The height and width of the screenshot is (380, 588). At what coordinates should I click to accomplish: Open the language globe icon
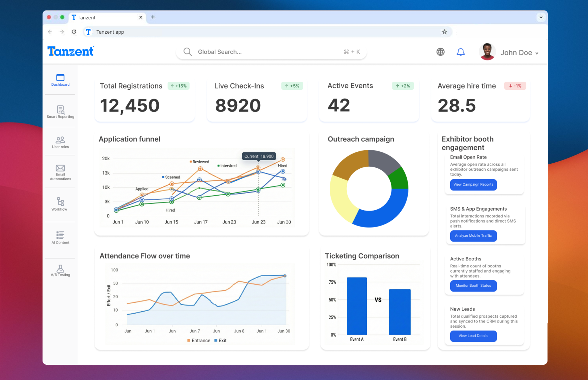[440, 52]
